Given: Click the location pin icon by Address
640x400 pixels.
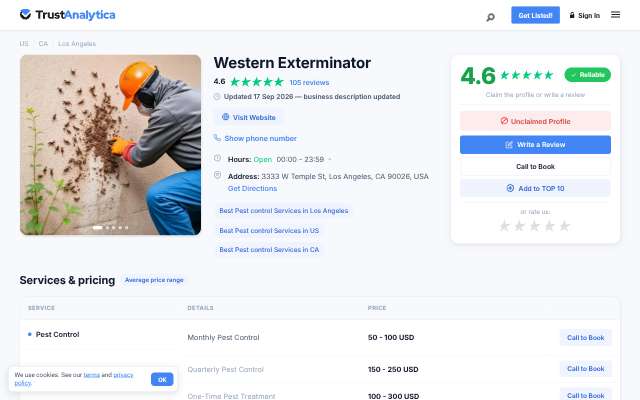Looking at the screenshot, I should (x=217, y=175).
